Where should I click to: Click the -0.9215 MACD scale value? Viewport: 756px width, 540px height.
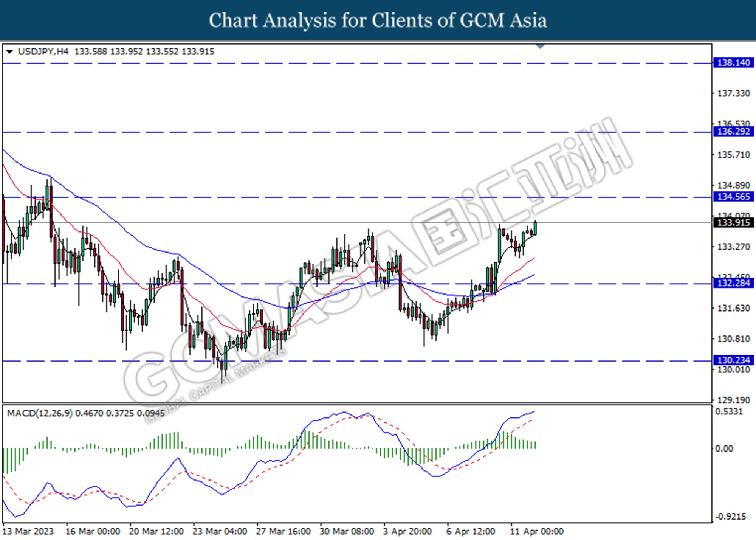point(730,517)
